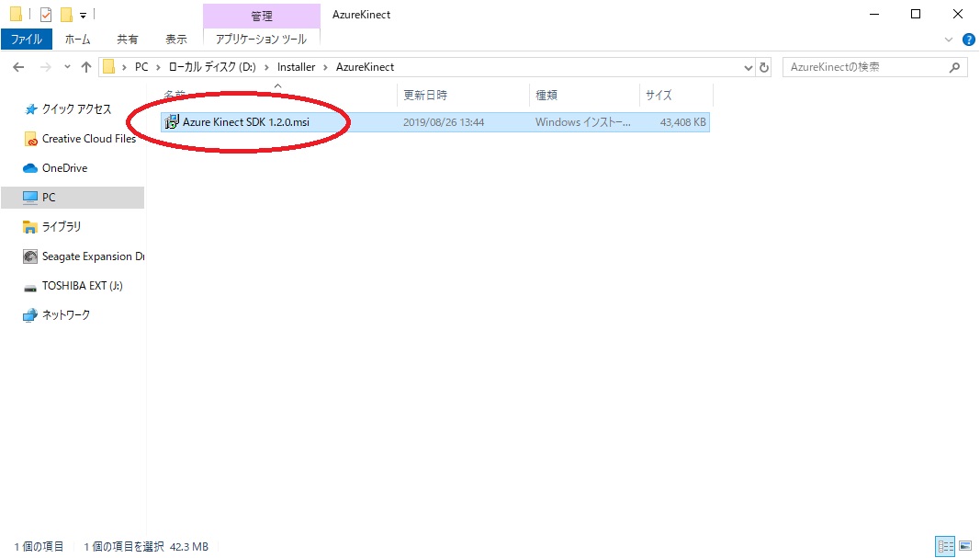Viewport: 980px width, 558px height.
Task: Select Seagate Expansion Drive in navigation pane
Action: [93, 256]
